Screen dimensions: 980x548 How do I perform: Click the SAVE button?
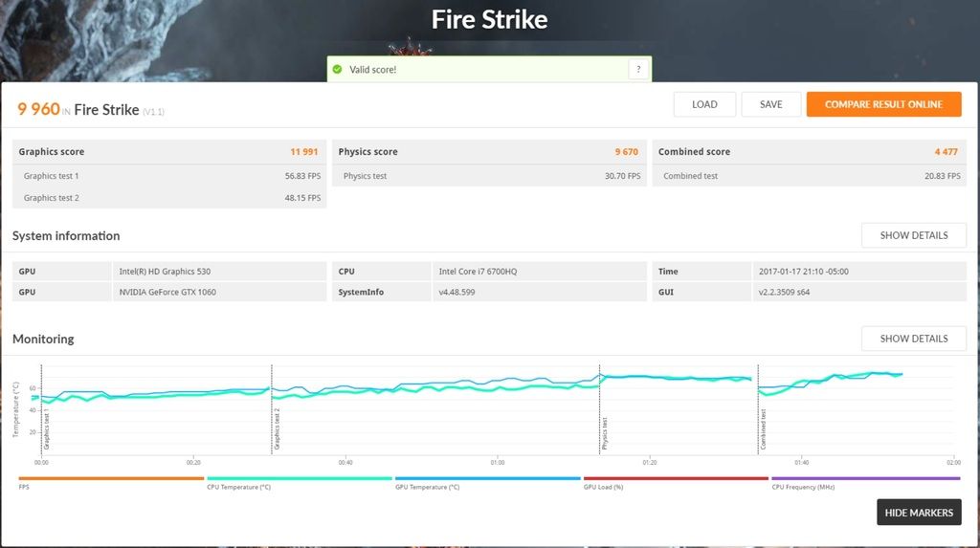click(x=770, y=104)
